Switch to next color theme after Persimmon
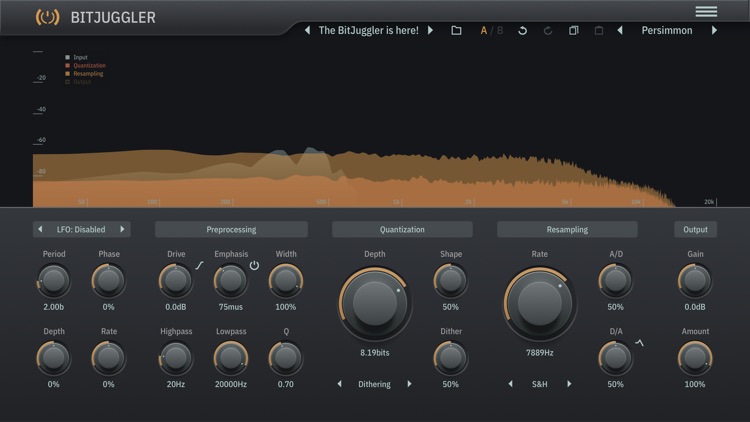This screenshot has width=750, height=422. coord(714,30)
